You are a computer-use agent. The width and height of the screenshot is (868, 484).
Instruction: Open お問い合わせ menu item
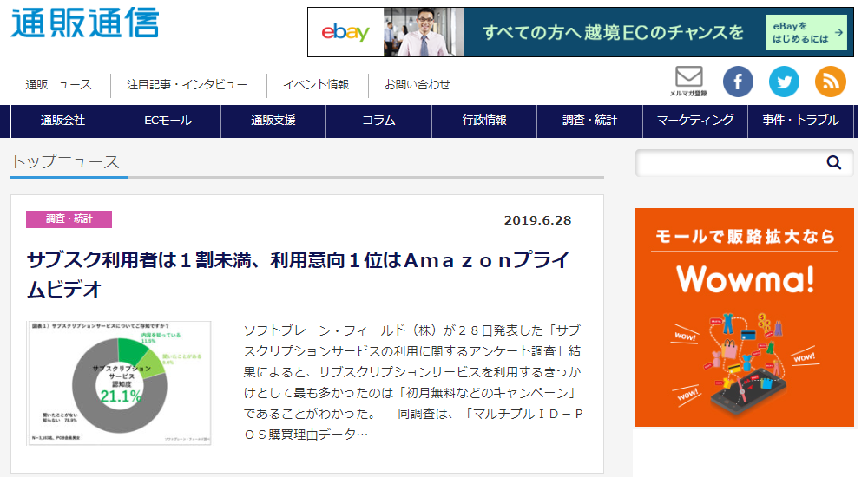pyautogui.click(x=417, y=85)
